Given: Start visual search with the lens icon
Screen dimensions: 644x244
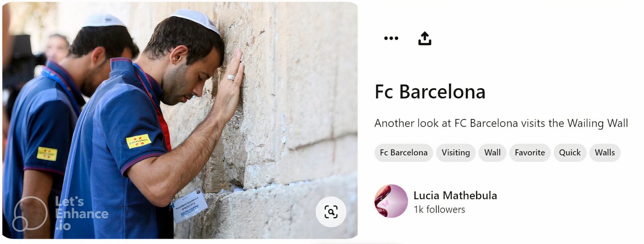Looking at the screenshot, I should pyautogui.click(x=331, y=212).
